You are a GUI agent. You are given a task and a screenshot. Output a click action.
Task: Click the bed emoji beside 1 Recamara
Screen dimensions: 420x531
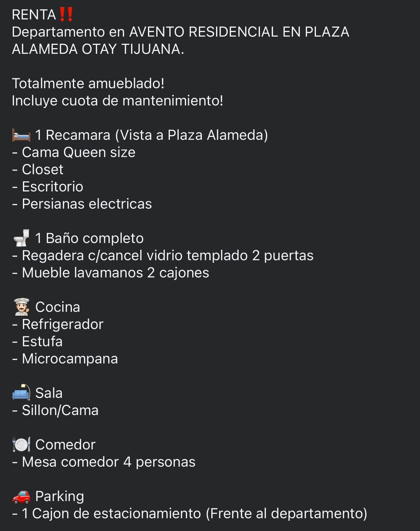pos(21,135)
